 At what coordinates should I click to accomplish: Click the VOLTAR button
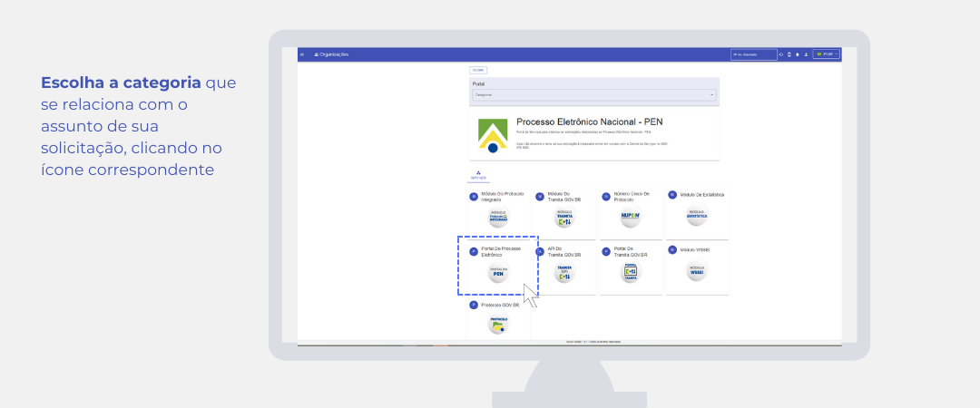coord(478,70)
